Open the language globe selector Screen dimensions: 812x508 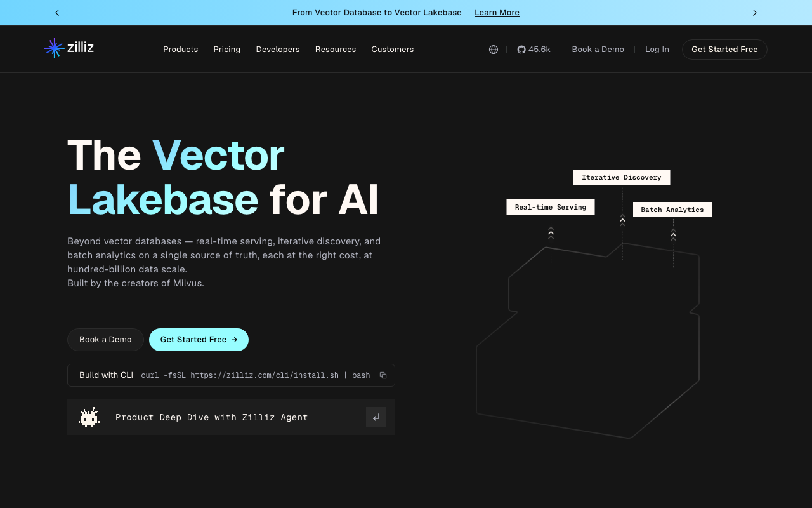[x=494, y=50]
